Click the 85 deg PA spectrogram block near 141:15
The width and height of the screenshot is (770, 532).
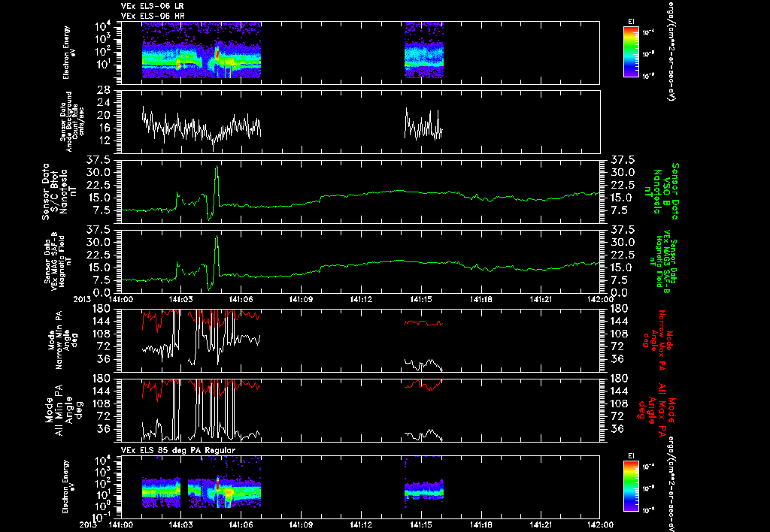[424, 489]
